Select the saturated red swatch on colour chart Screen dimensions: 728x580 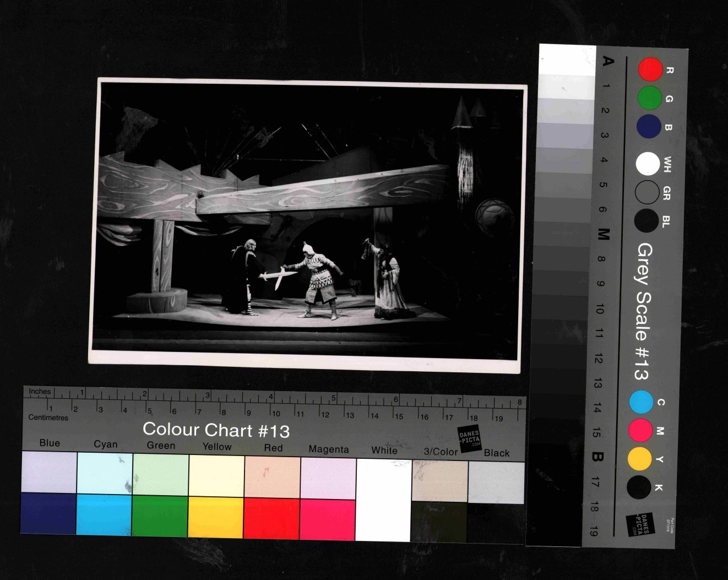pos(271,519)
